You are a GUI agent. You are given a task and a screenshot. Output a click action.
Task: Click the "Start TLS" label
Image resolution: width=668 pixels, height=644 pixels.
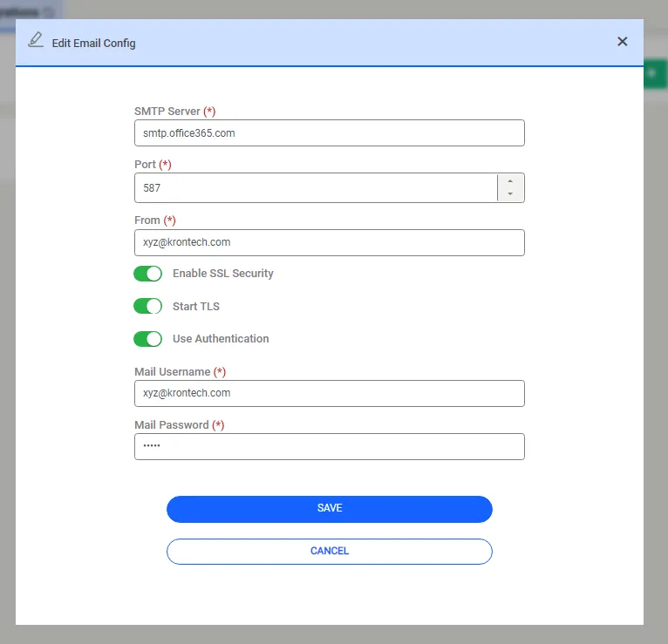[x=196, y=307]
